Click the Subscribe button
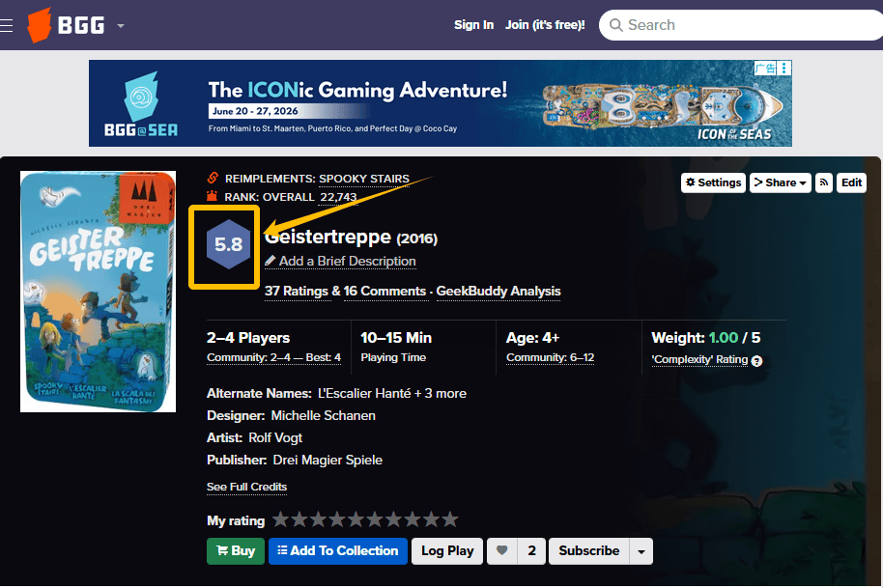Viewport: 883px width, 588px height. pyautogui.click(x=589, y=551)
